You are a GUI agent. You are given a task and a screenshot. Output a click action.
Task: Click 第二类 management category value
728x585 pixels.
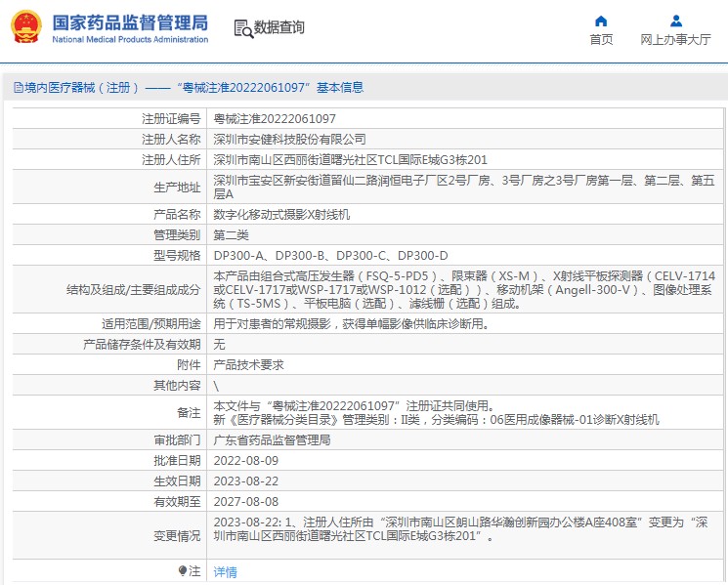coord(232,234)
